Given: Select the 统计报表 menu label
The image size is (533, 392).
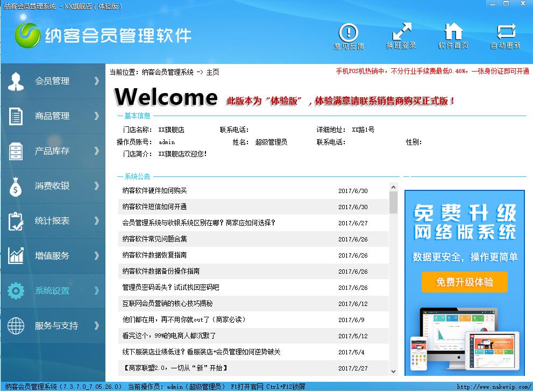Looking at the screenshot, I should (52, 221).
